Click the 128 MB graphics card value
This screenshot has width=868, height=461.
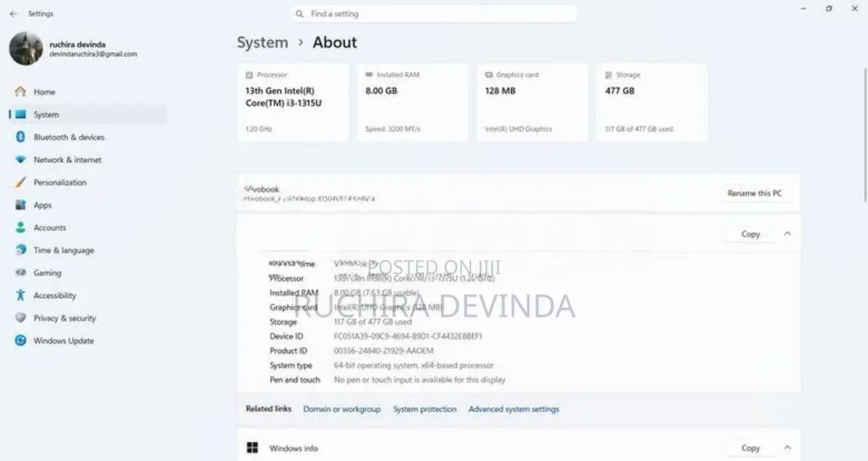tap(500, 91)
